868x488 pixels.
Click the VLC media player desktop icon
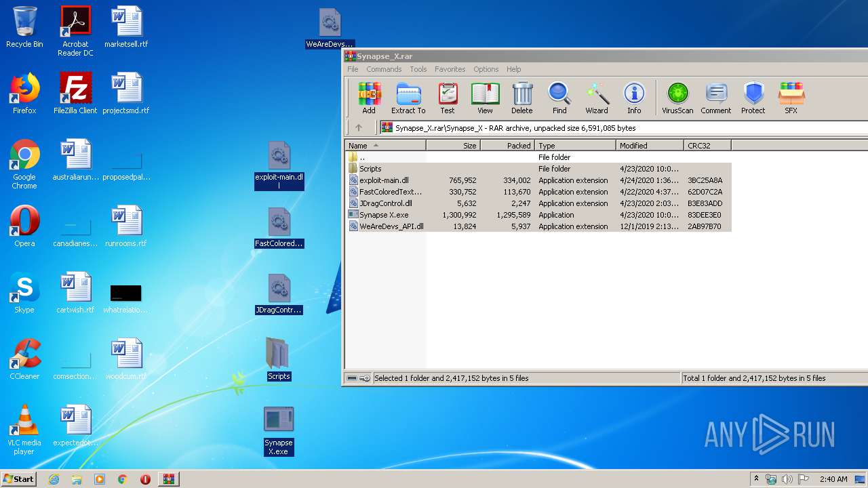pyautogui.click(x=24, y=430)
